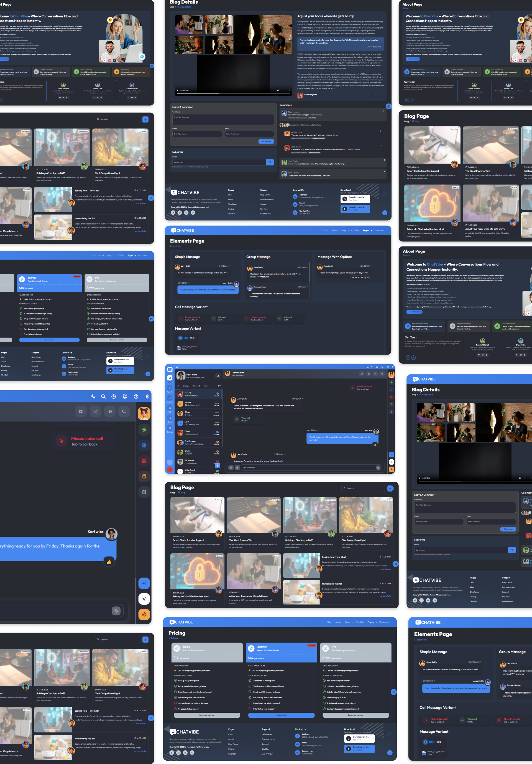
Task: Toggle the sun light-mode button in the enlarged chat view
Action: (144, 599)
